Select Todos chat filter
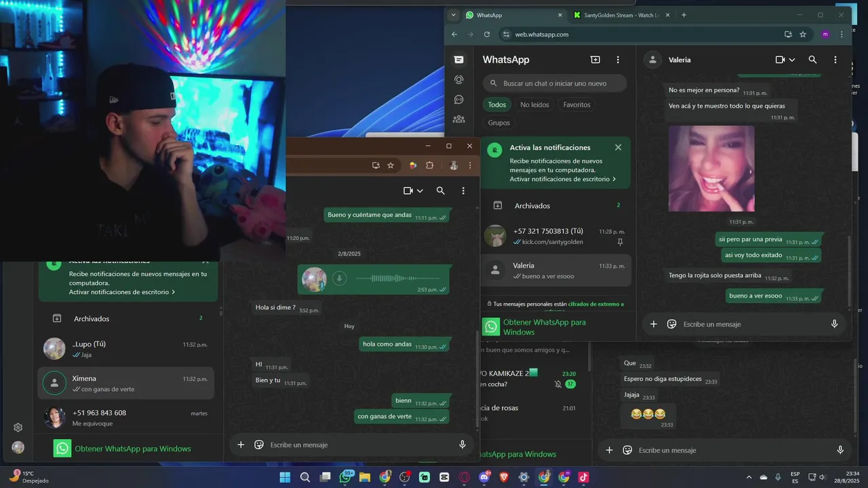This screenshot has height=488, width=868. (x=497, y=104)
